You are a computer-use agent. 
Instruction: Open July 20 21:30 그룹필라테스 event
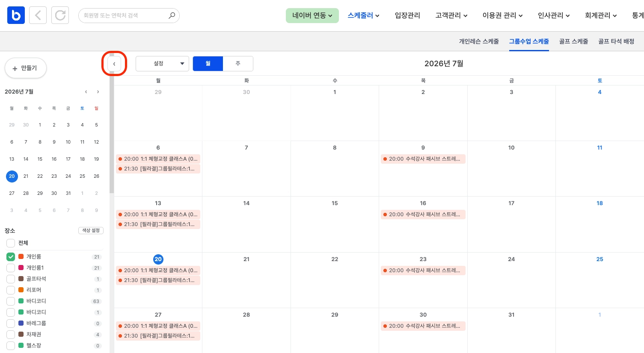pyautogui.click(x=158, y=280)
